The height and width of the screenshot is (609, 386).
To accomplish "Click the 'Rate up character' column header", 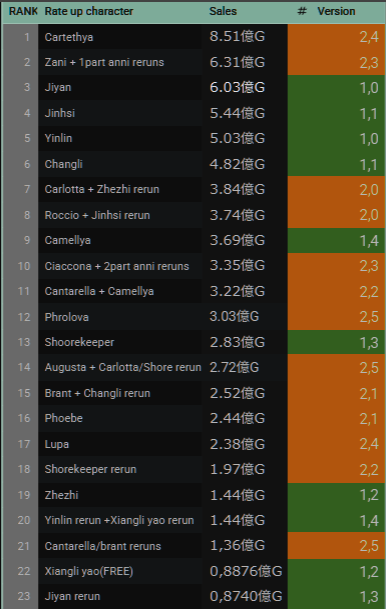I will tap(89, 11).
